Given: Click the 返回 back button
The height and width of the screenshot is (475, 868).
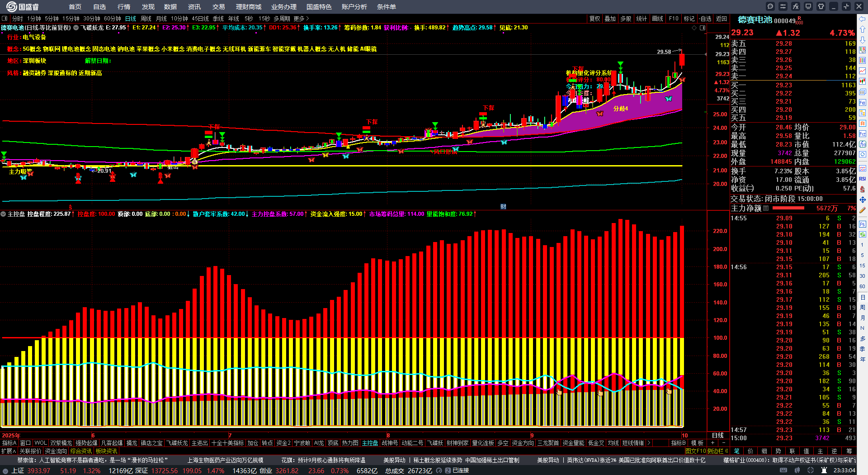Looking at the screenshot, I should click(722, 19).
